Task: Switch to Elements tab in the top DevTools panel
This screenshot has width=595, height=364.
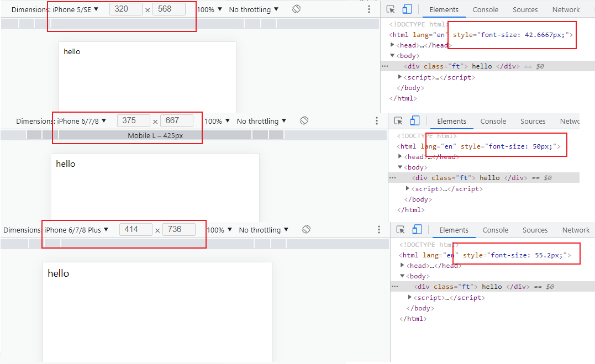Action: [x=444, y=9]
